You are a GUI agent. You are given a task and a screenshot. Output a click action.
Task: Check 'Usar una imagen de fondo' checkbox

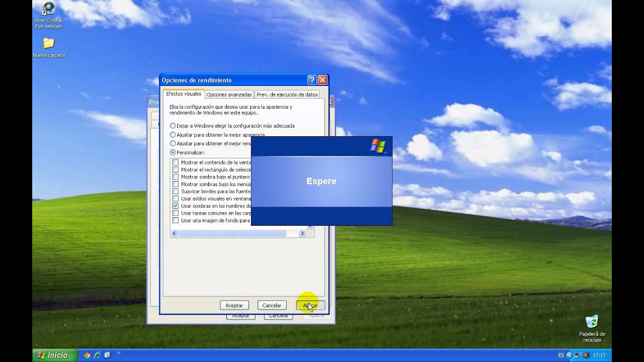point(176,220)
